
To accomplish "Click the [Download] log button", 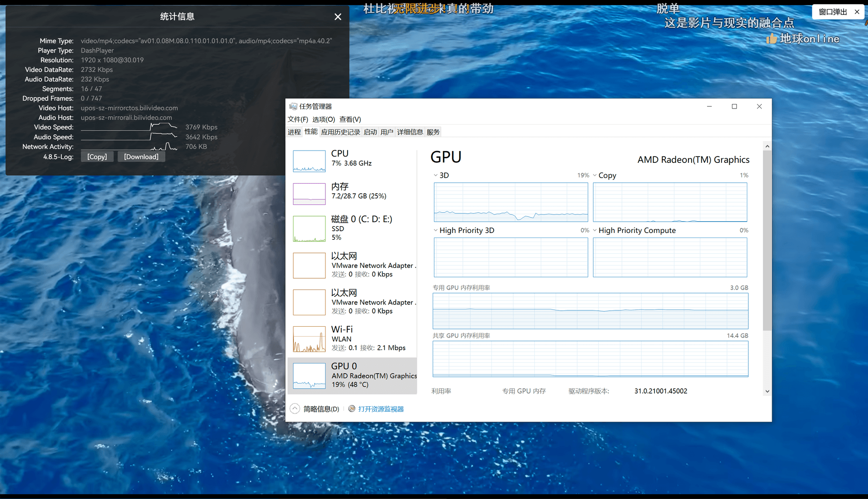I will [x=141, y=157].
